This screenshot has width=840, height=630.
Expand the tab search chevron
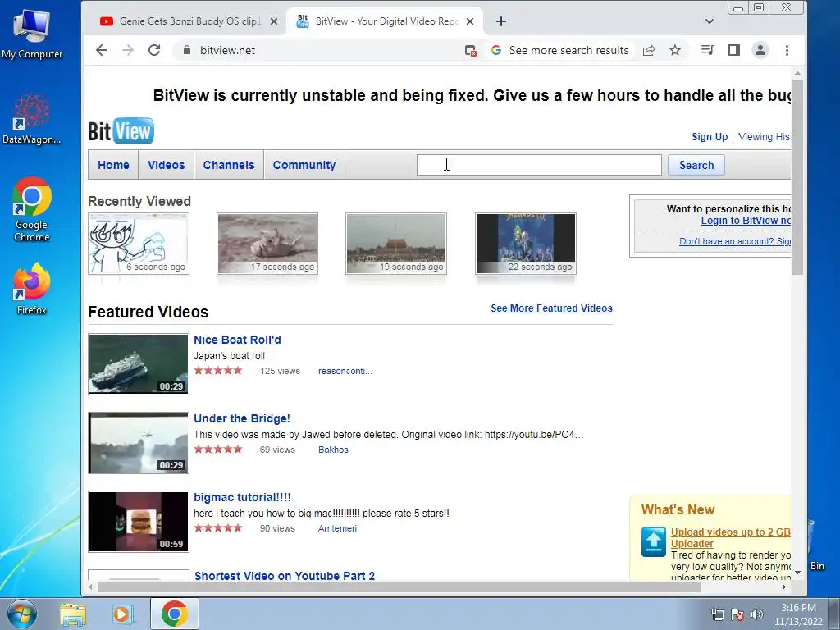click(710, 21)
